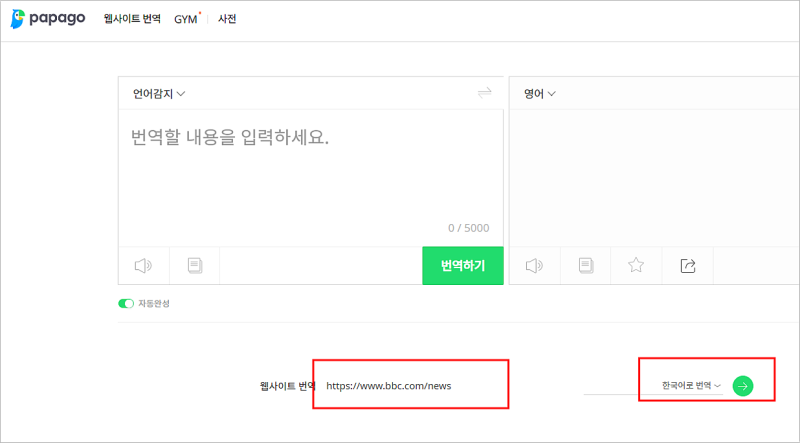Open the GYM menu item
Image resolution: width=800 pixels, height=443 pixels.
pos(186,19)
